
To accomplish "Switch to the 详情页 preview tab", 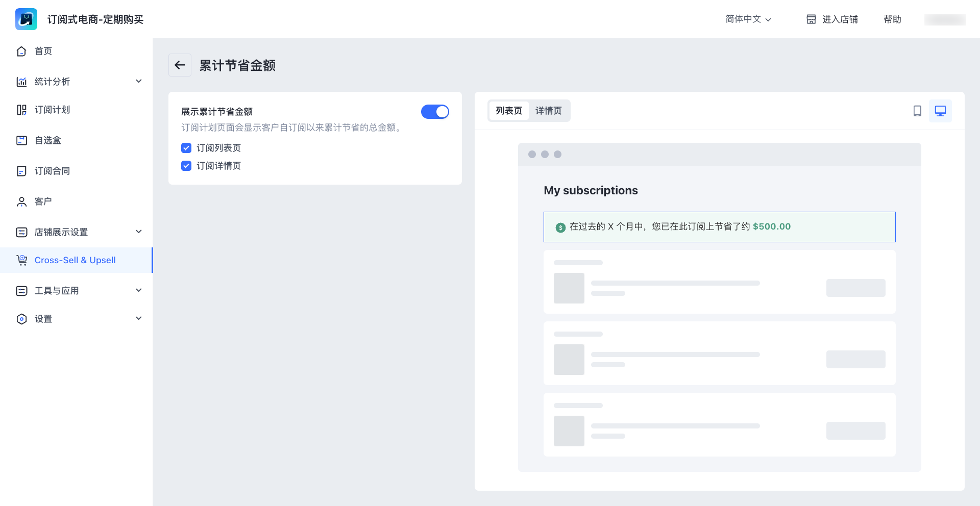I will 548,111.
